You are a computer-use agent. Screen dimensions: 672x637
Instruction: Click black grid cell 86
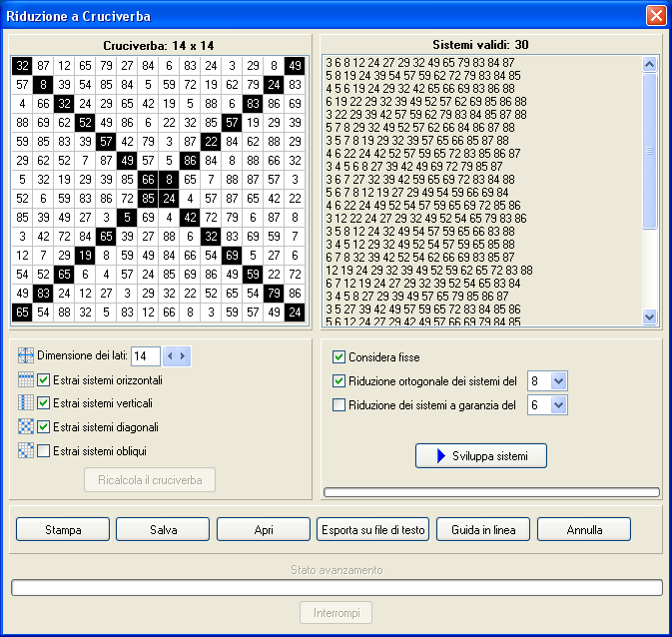point(190,161)
